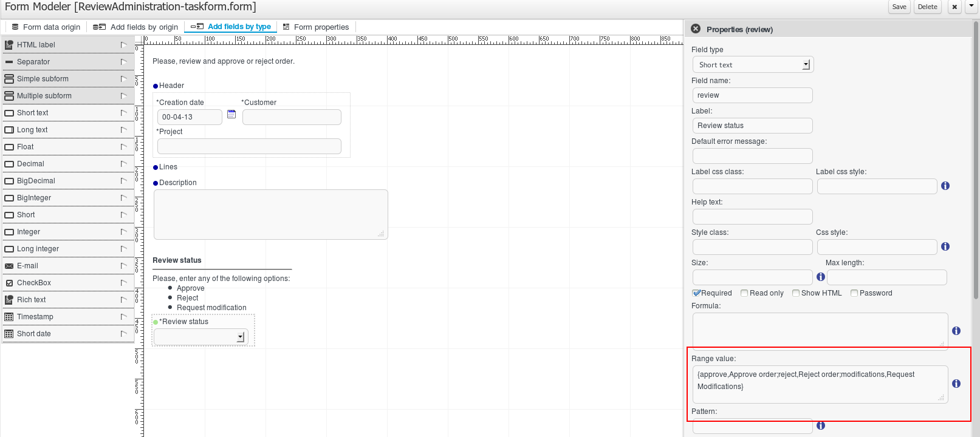Screen dimensions: 980x437
Task: Click the add arrow for HTML label
Action: (x=123, y=45)
